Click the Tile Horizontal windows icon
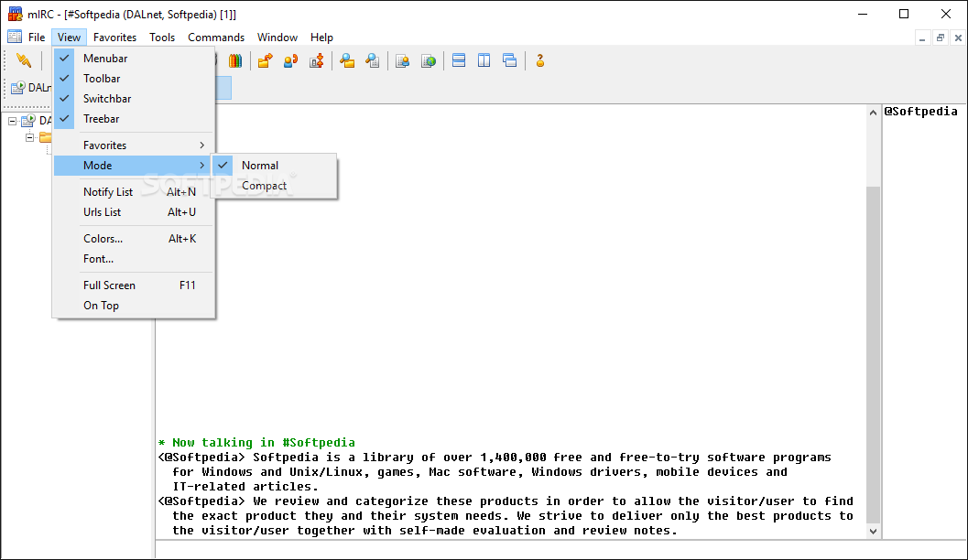 click(x=459, y=60)
